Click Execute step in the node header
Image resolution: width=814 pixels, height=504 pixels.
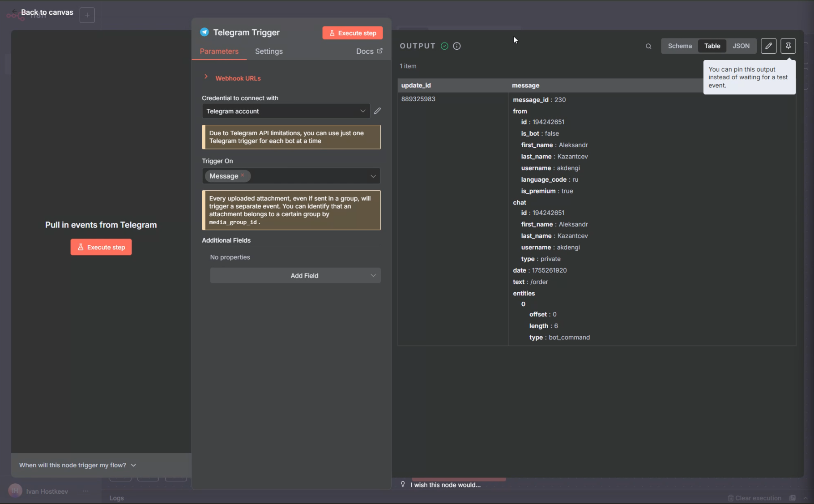(352, 33)
